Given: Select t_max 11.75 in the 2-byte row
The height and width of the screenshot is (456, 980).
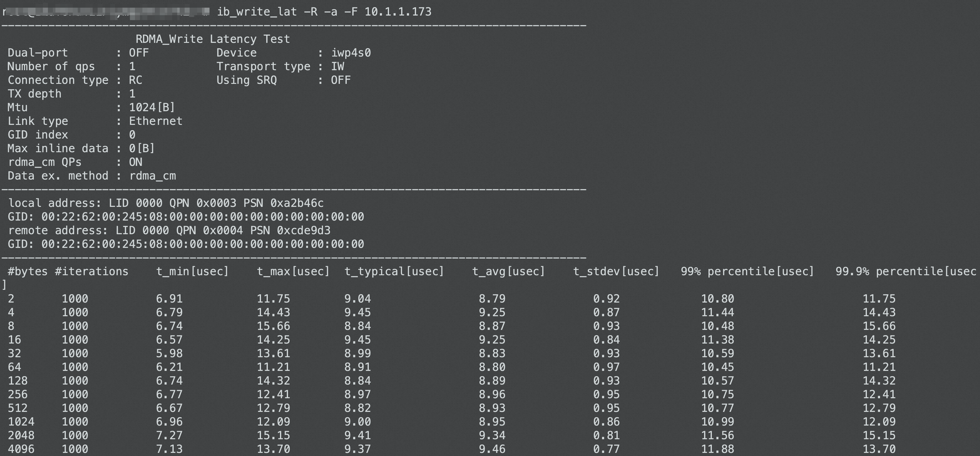Looking at the screenshot, I should click(x=273, y=299).
